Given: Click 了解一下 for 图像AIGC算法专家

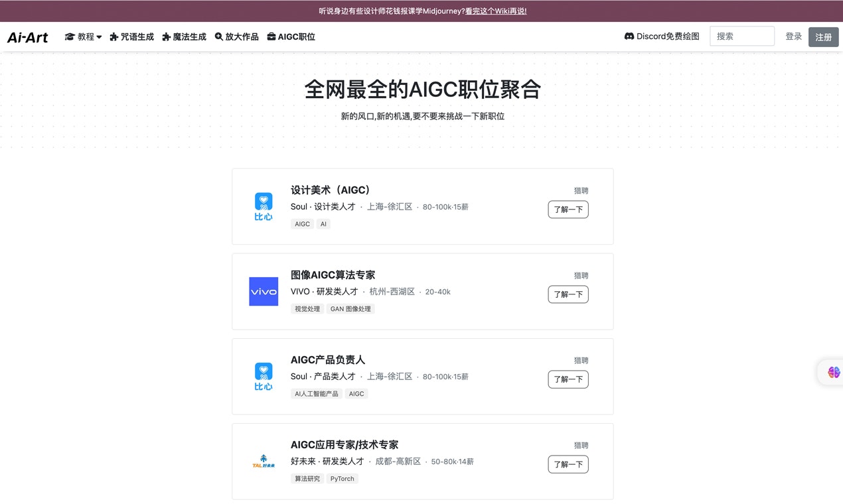Looking at the screenshot, I should [568, 294].
